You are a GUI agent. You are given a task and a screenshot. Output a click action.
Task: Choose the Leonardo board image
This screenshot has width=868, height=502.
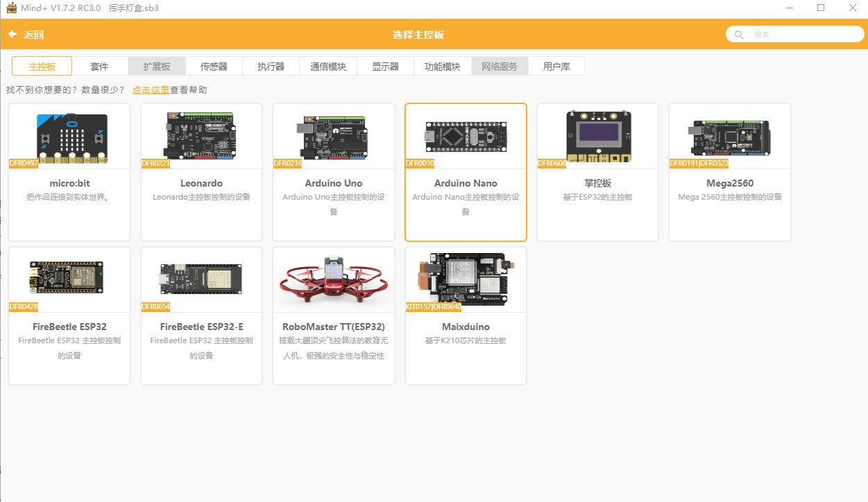coord(202,135)
